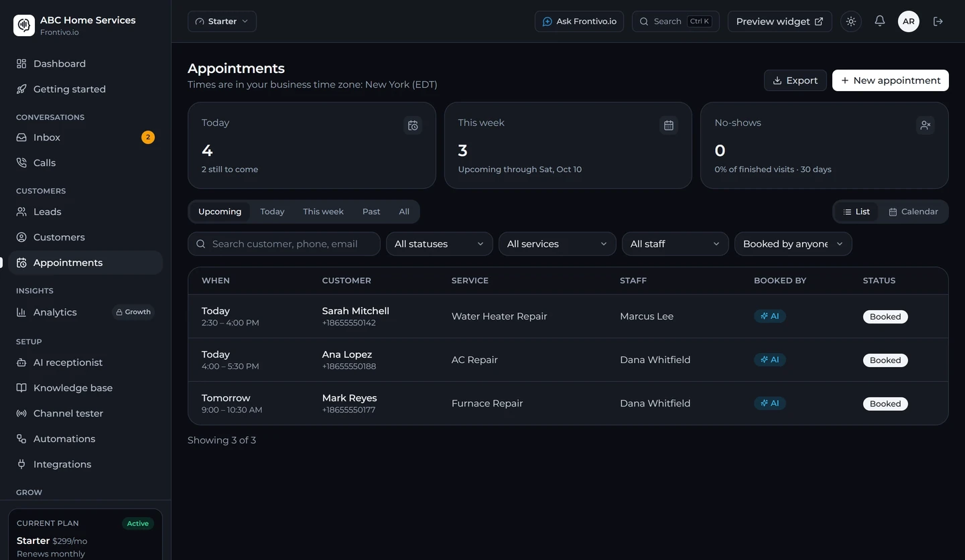The height and width of the screenshot is (560, 965).
Task: Open Analytics in the sidebar
Action: 85,312
